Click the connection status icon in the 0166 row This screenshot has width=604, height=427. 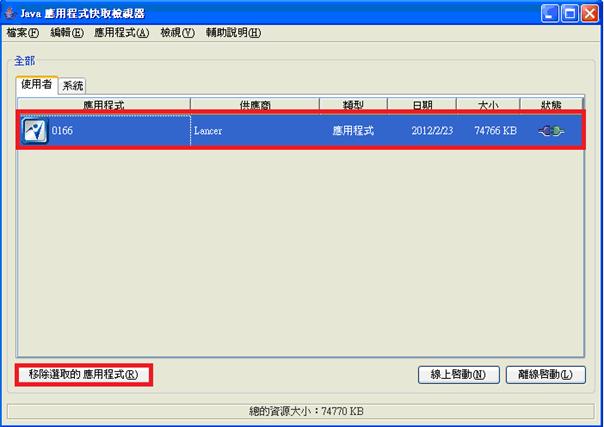click(551, 131)
